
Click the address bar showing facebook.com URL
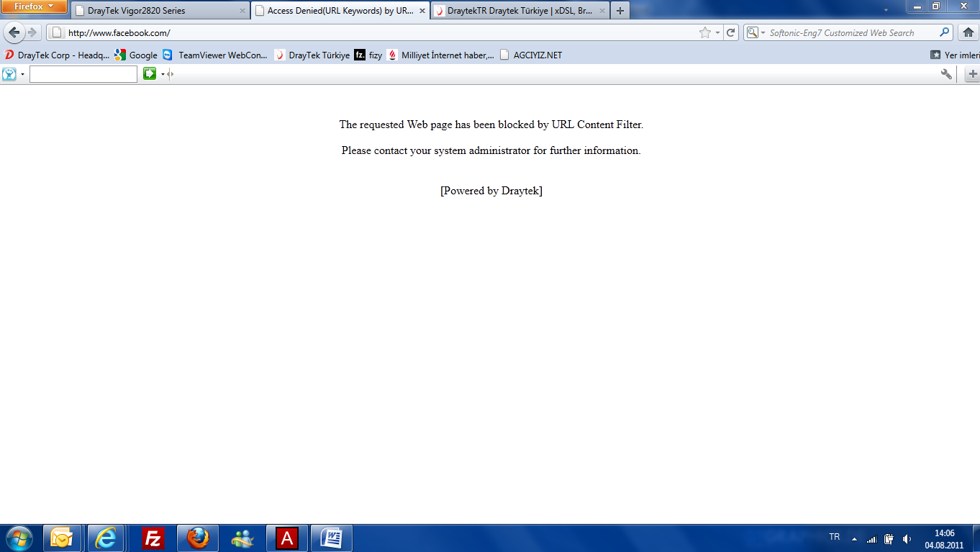374,32
